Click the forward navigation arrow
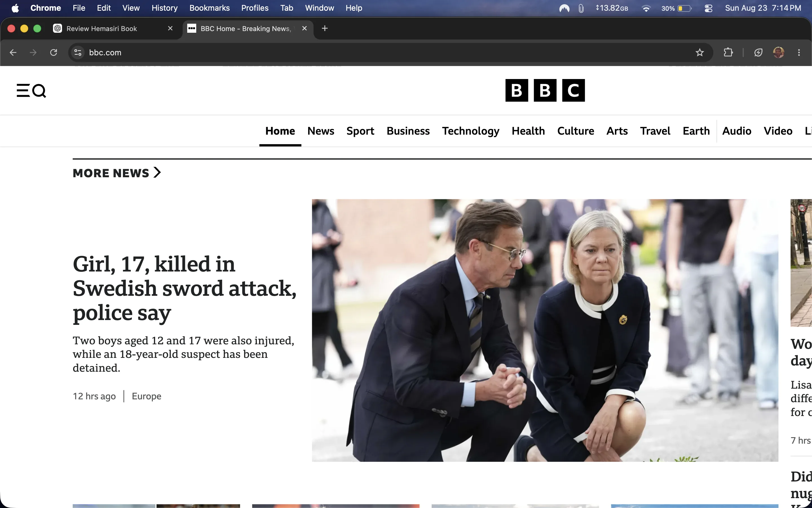 click(33, 52)
